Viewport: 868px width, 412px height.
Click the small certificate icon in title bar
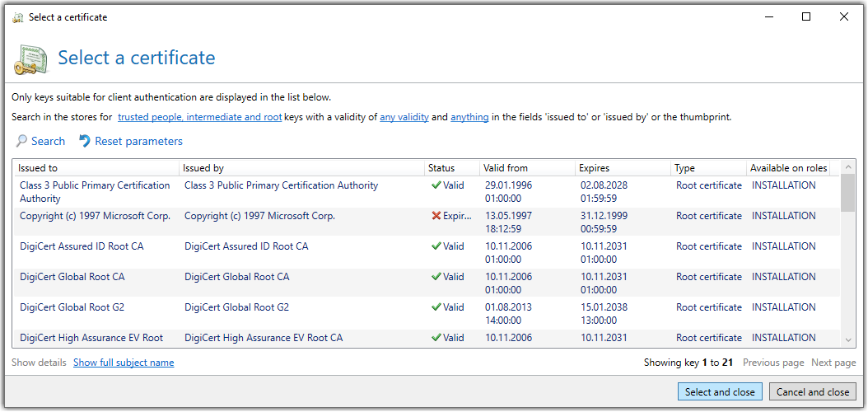[x=18, y=17]
